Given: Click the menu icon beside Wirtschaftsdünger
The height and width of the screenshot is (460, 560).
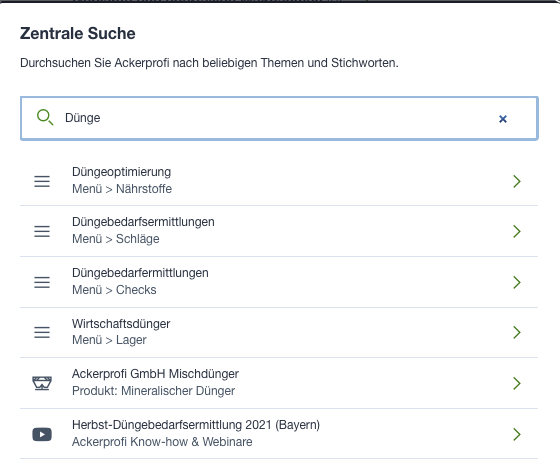Looking at the screenshot, I should click(x=42, y=332).
